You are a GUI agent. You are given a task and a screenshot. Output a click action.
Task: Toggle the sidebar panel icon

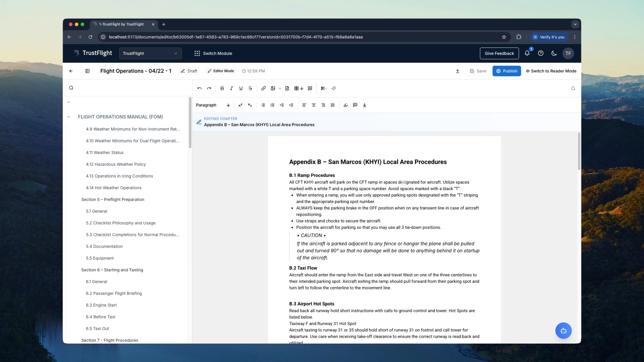87,71
